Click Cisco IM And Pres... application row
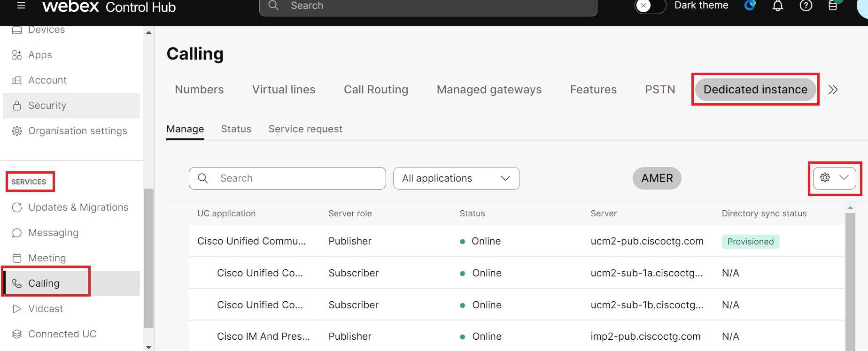 click(x=516, y=336)
